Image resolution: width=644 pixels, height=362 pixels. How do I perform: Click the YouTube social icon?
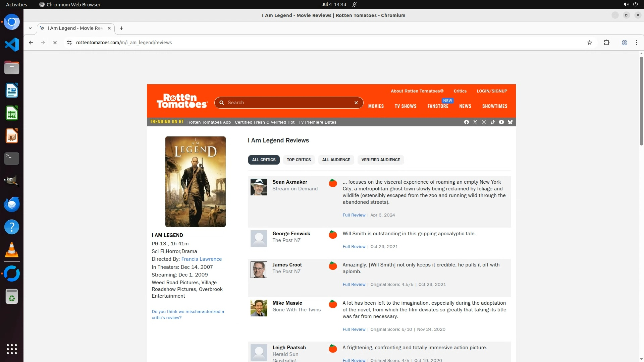[501, 122]
